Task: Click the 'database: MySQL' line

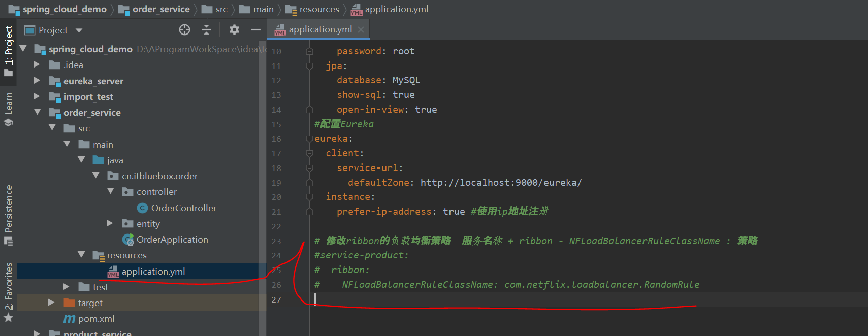Action: coord(378,80)
